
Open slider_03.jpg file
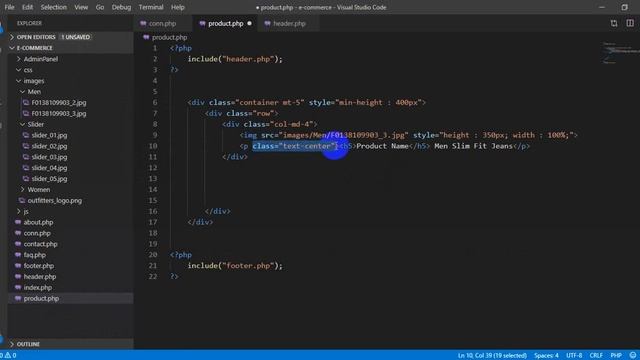[49, 157]
